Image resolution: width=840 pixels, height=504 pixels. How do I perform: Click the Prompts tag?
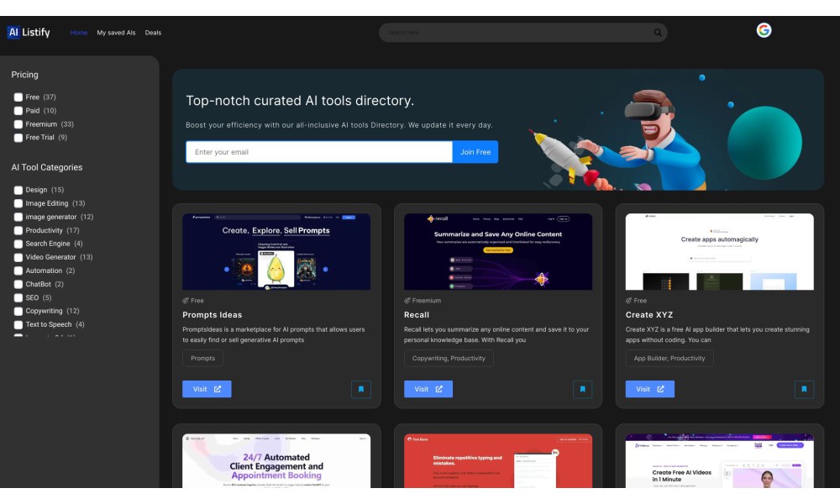203,359
